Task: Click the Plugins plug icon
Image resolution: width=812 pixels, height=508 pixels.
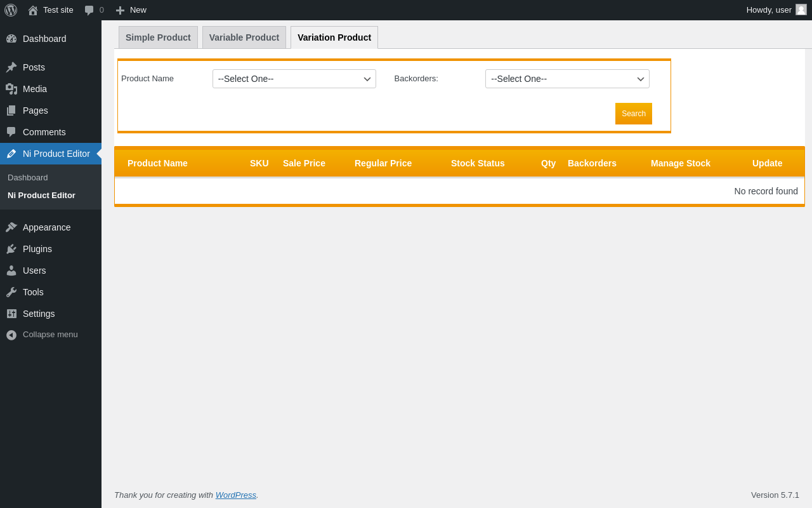Action: (11, 249)
